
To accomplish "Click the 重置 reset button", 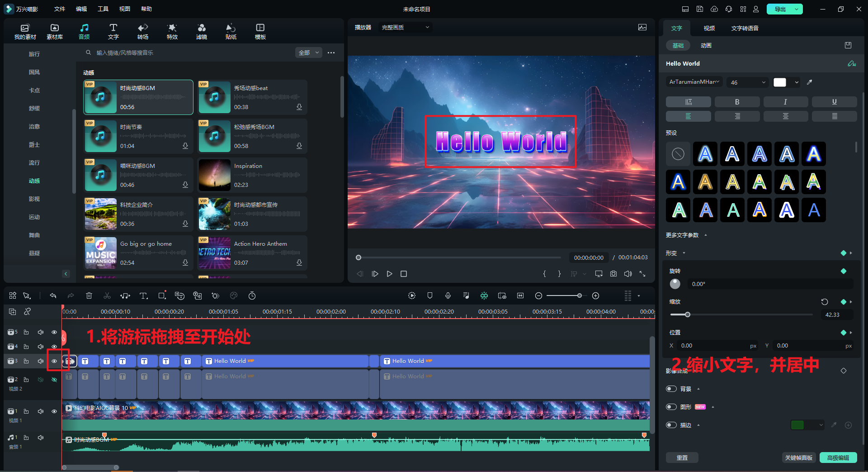I will coord(682,458).
